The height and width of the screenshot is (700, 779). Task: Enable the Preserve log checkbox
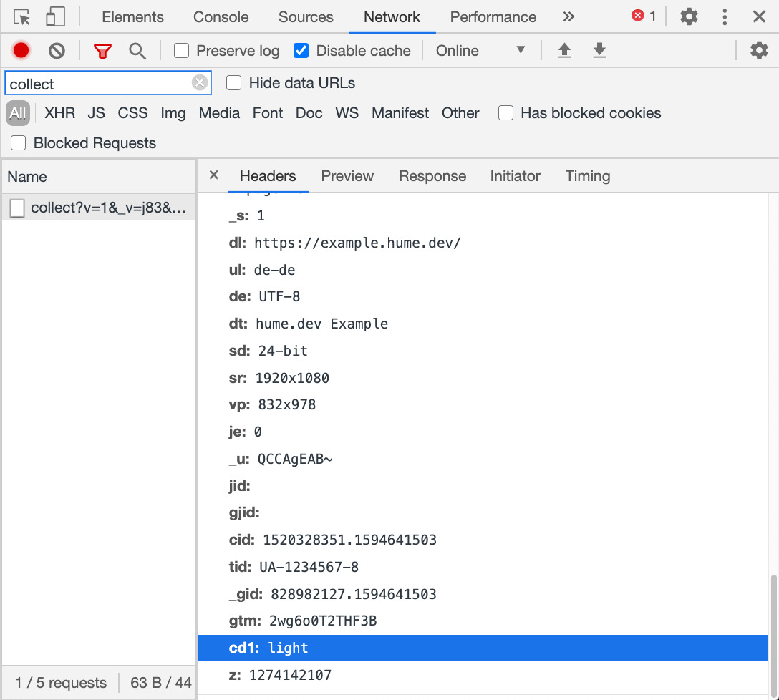182,51
